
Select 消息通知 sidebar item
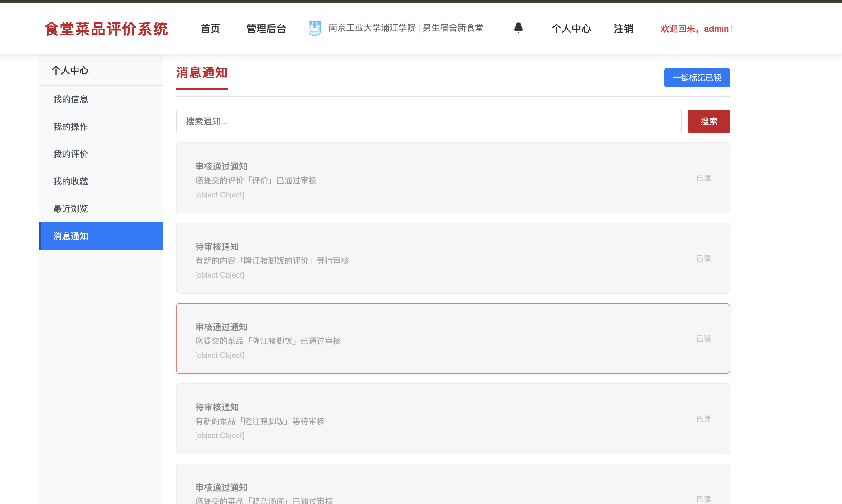(71, 236)
